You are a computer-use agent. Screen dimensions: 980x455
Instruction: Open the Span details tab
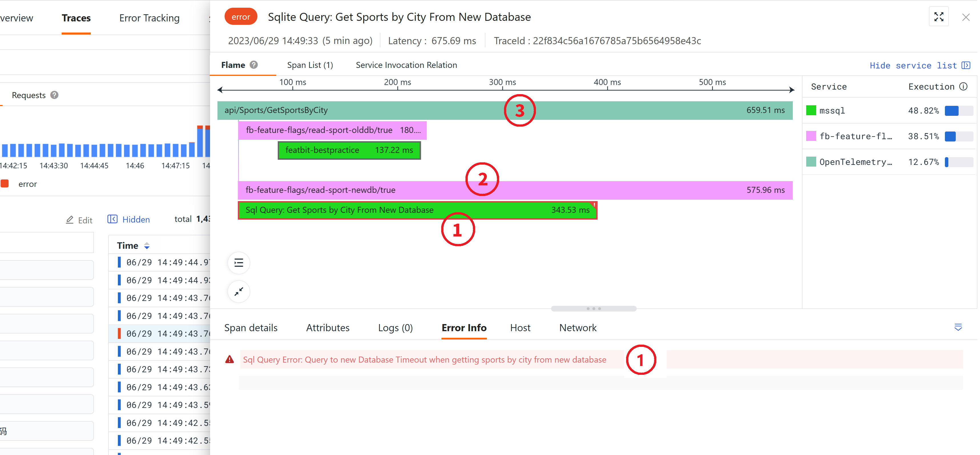click(x=251, y=327)
